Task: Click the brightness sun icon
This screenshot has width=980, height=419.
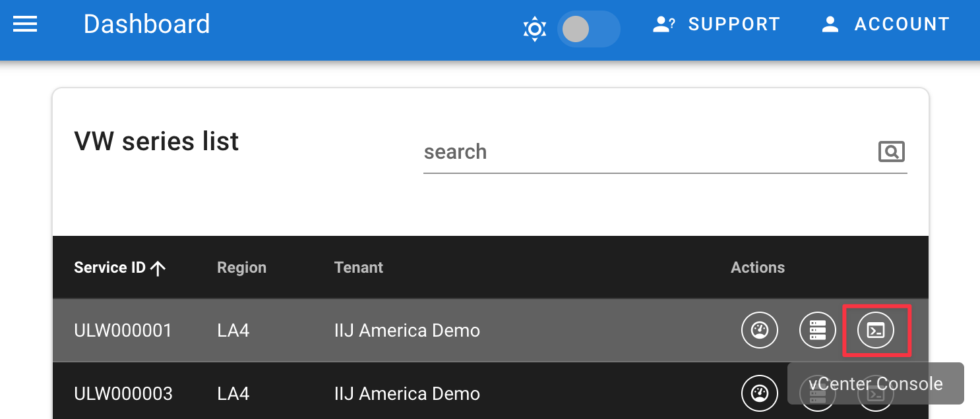Action: pyautogui.click(x=534, y=29)
